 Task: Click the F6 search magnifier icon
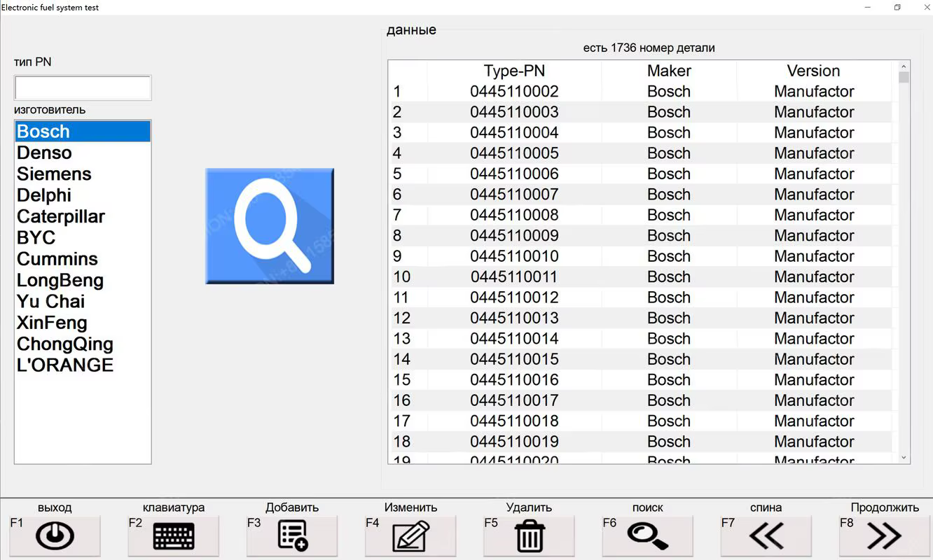tap(648, 536)
